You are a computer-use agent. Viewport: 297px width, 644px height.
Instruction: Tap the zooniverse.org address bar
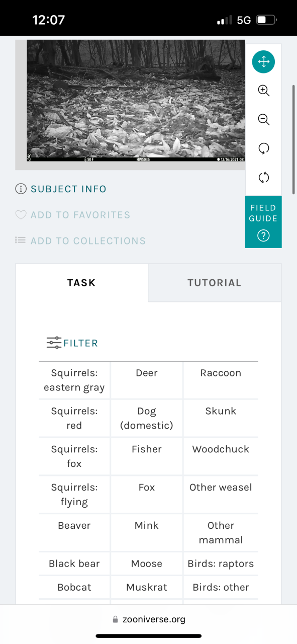[x=149, y=619]
